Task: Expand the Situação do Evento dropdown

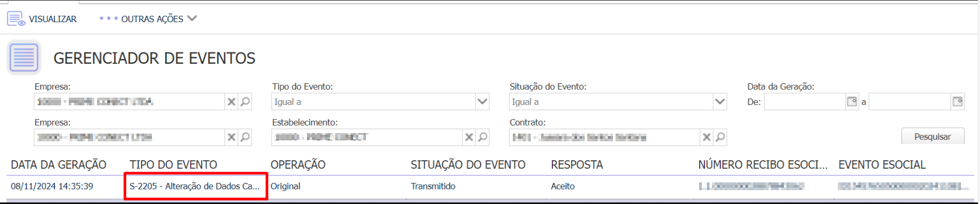Action: (720, 102)
